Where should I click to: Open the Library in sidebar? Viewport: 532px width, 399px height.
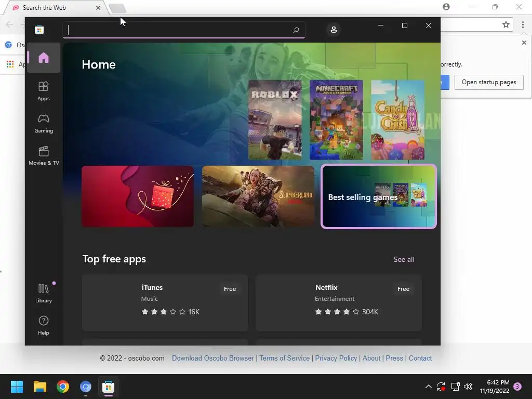click(x=44, y=293)
